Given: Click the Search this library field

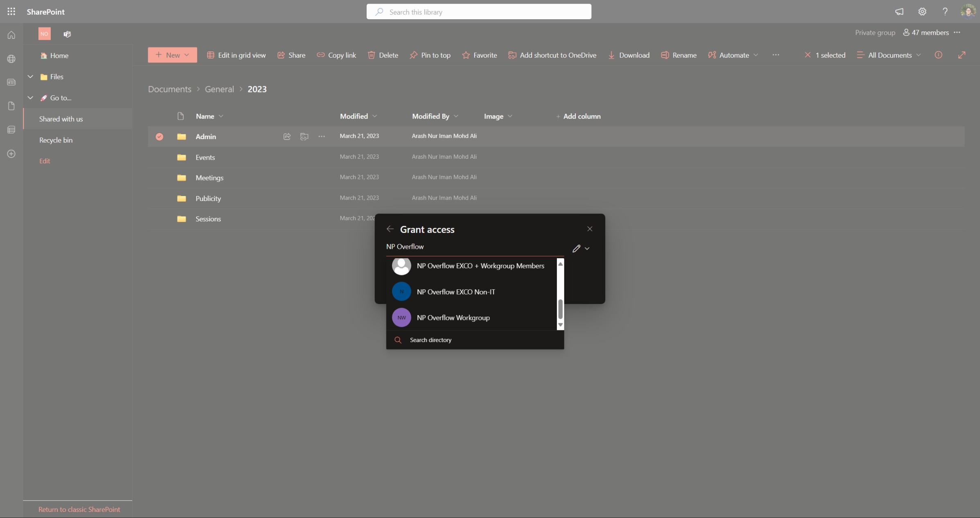Looking at the screenshot, I should click(x=479, y=12).
